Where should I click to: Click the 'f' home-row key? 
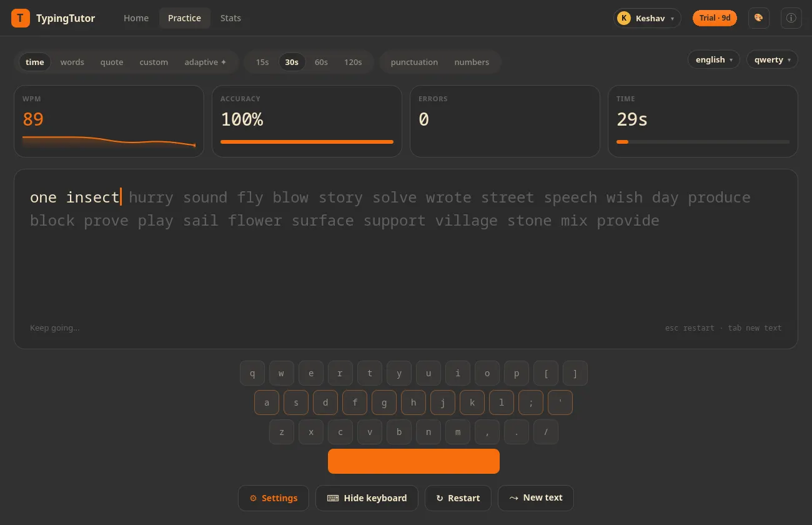(355, 402)
